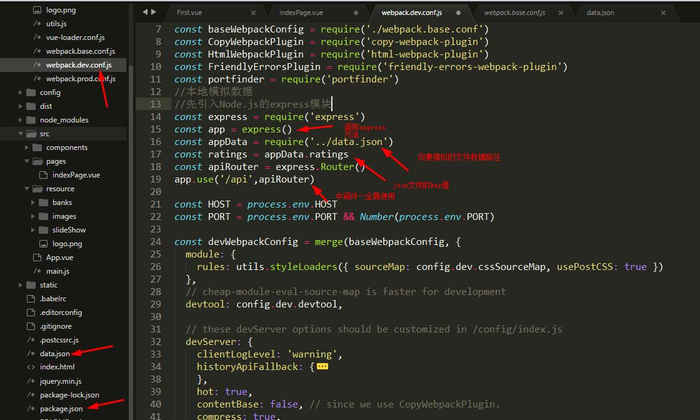Click the config folder icon
The image size is (700, 420).
pos(31,93)
